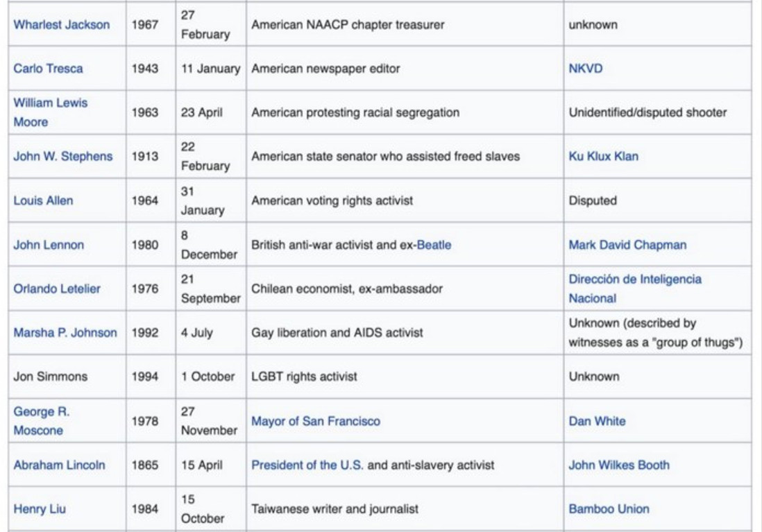Select the 'group of thugs' description cell
Image resolution: width=762 pixels, height=532 pixels.
pos(656,333)
